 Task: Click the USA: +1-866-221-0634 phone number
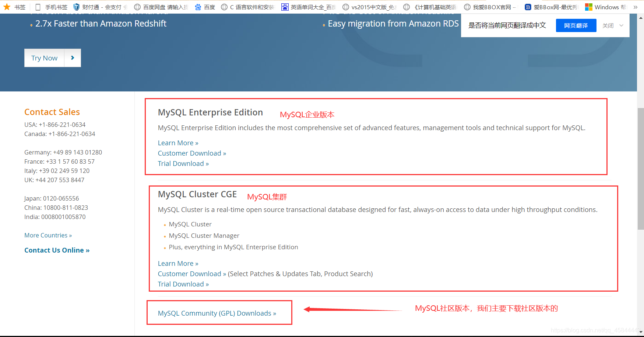55,125
